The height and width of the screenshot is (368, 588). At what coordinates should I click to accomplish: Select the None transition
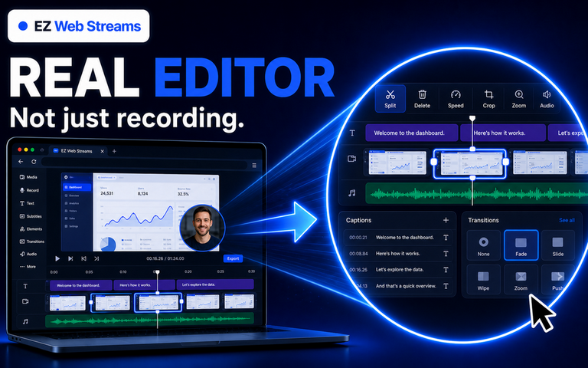483,245
